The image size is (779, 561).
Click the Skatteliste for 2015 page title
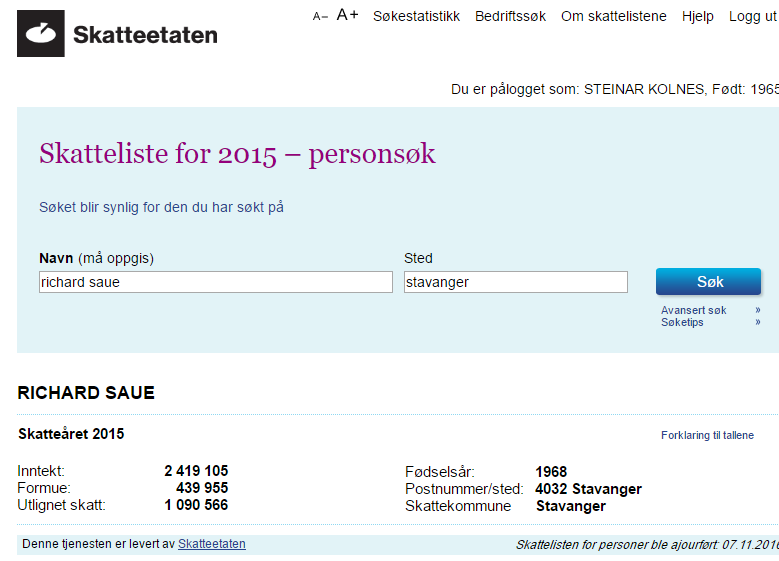pos(237,153)
